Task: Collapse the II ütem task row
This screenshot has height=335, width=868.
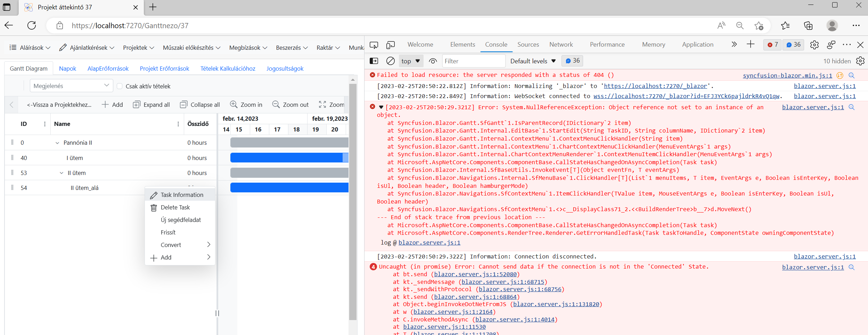Action: (62, 173)
